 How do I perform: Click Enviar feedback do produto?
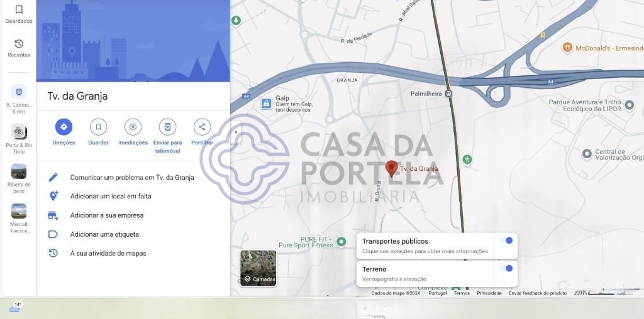(538, 293)
